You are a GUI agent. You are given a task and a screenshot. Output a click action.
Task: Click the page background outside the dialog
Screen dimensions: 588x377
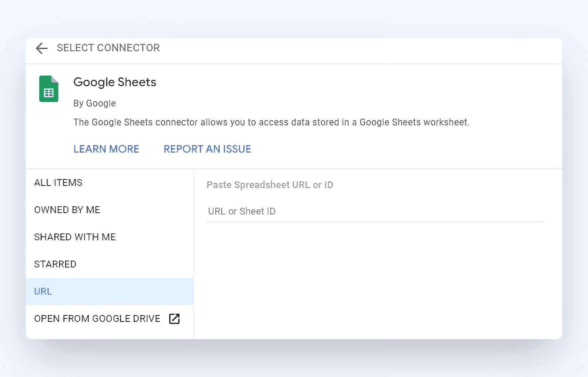(x=294, y=19)
